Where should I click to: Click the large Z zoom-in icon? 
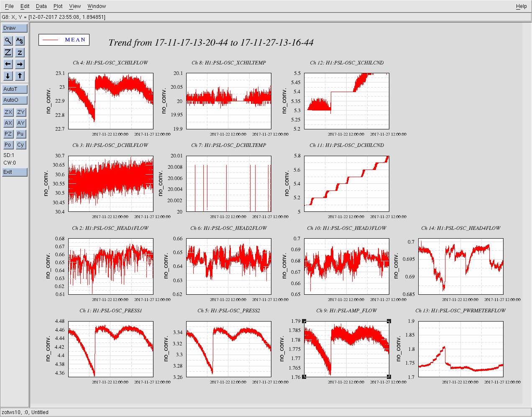[x=8, y=52]
